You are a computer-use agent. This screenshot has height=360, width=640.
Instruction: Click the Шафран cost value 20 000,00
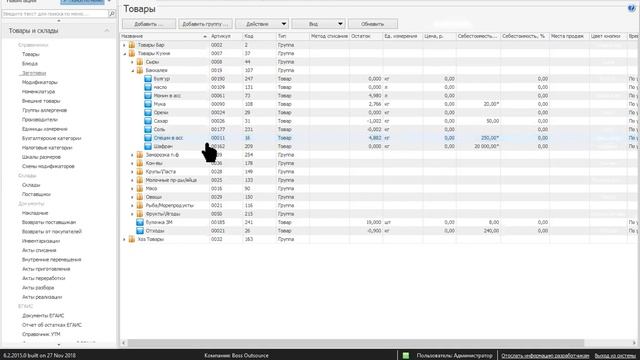point(487,147)
